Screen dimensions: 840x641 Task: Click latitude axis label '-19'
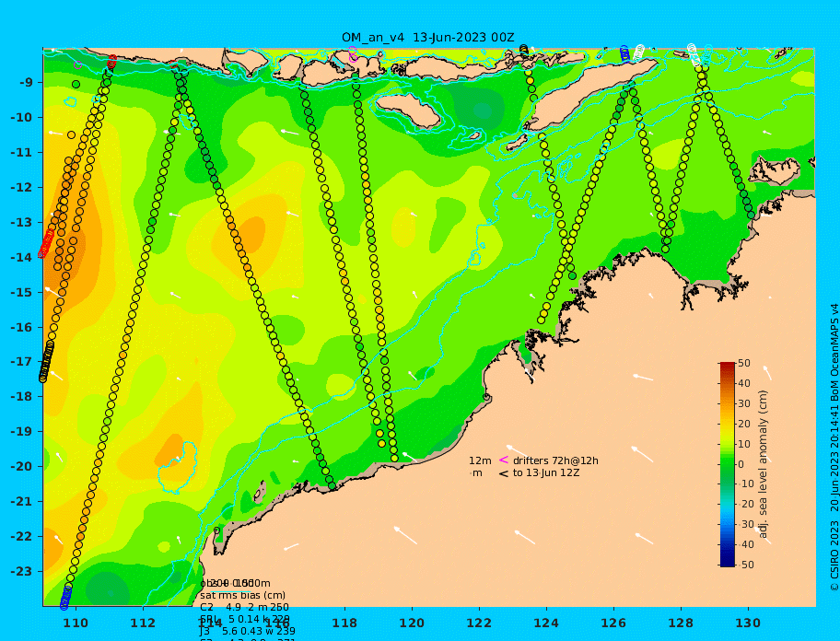21,432
